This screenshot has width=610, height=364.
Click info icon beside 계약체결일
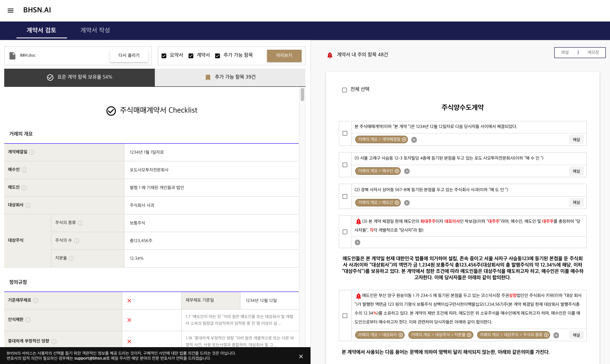point(32,152)
